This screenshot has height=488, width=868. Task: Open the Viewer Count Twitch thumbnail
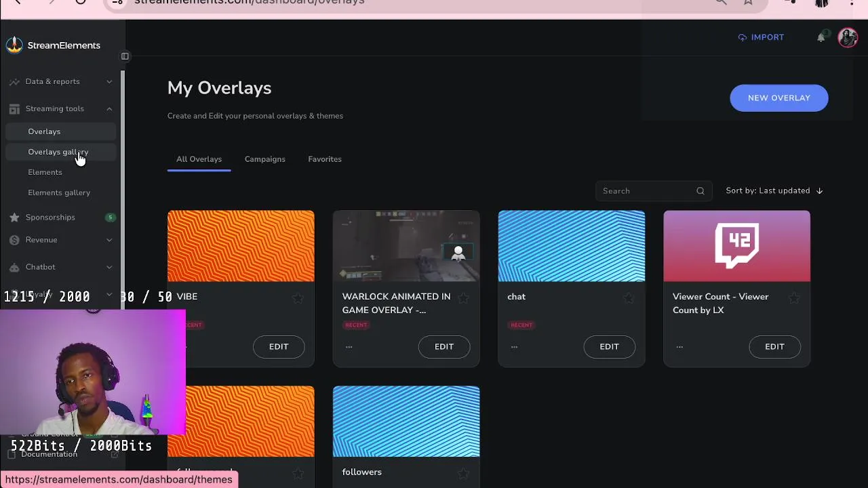[737, 246]
